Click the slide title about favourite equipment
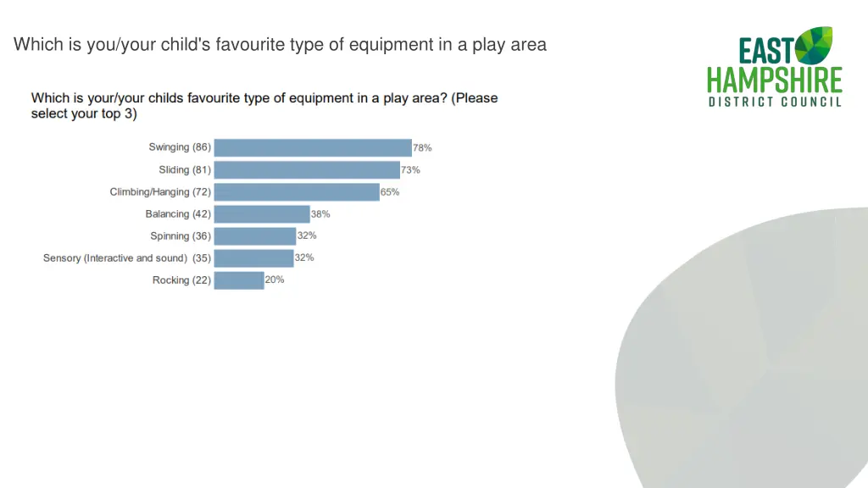868x488 pixels. tap(280, 44)
